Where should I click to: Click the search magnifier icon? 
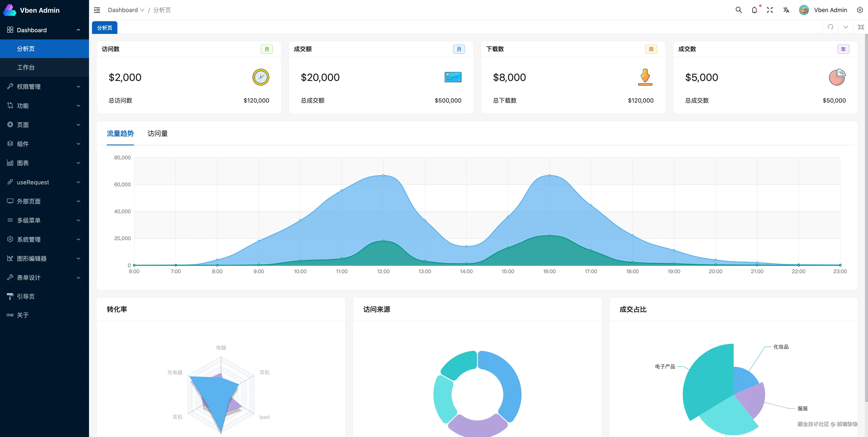click(738, 10)
